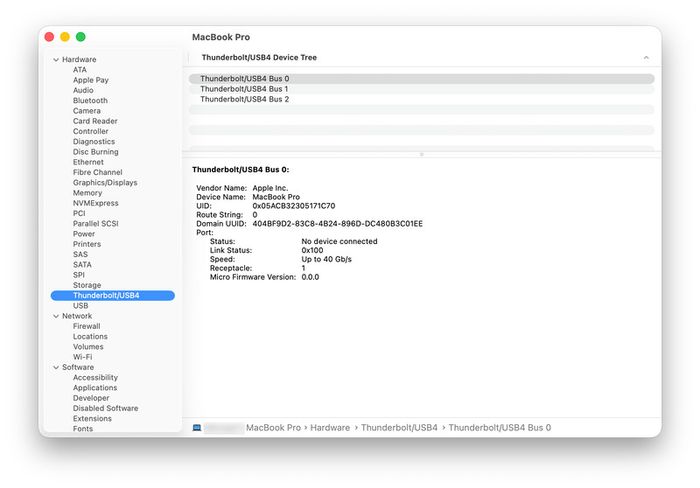
Task: Select SAS in the sidebar
Action: click(80, 254)
